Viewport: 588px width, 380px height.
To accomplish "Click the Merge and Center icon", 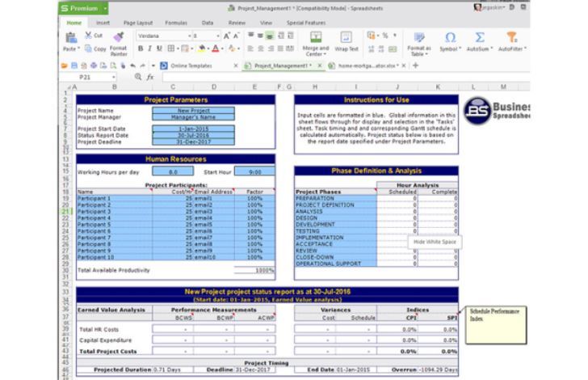I will click(316, 37).
